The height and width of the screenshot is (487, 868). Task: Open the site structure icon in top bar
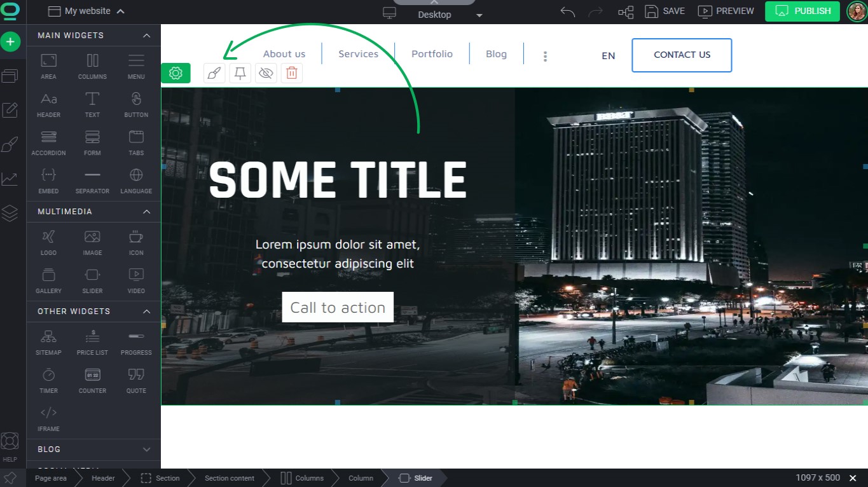tap(626, 11)
